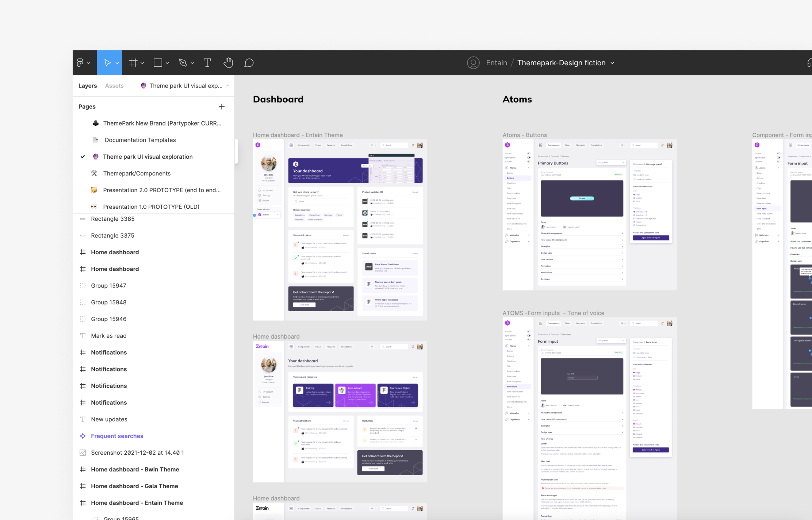This screenshot has width=812, height=520.
Task: Open the Figma main menu icon
Action: [x=80, y=63]
